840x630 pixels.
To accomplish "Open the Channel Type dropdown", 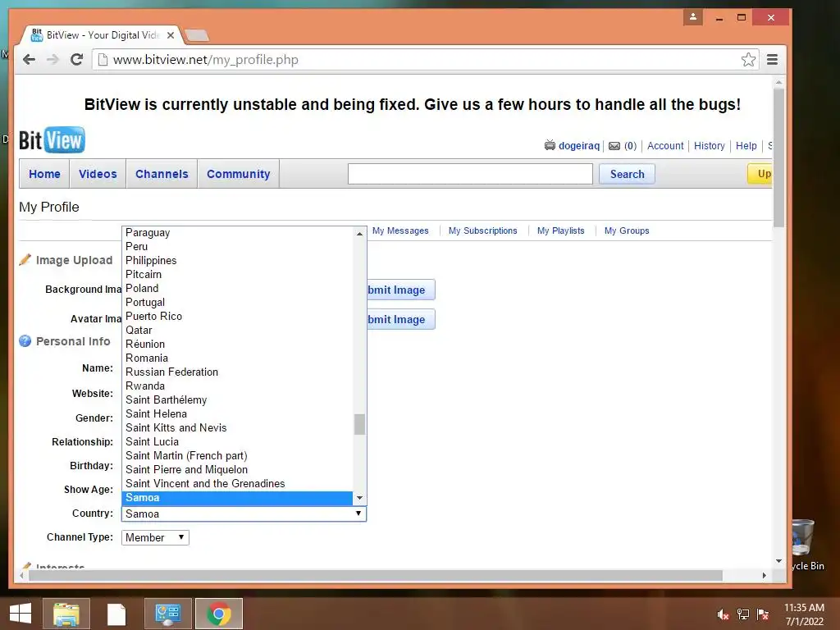I will point(155,537).
